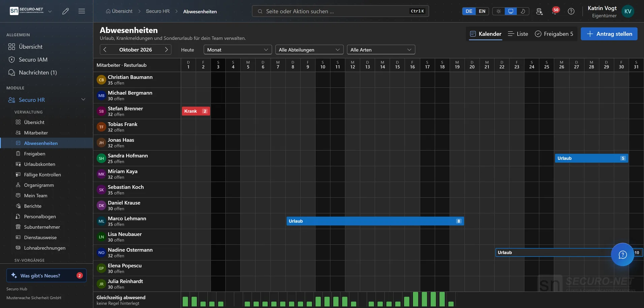Click the Heute button
The image size is (644, 308).
(x=188, y=50)
